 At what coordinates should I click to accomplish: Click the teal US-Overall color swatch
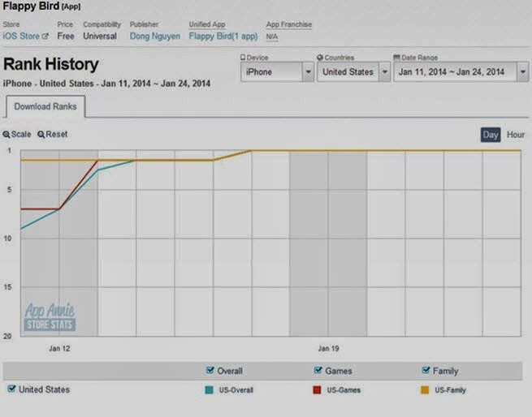210,390
